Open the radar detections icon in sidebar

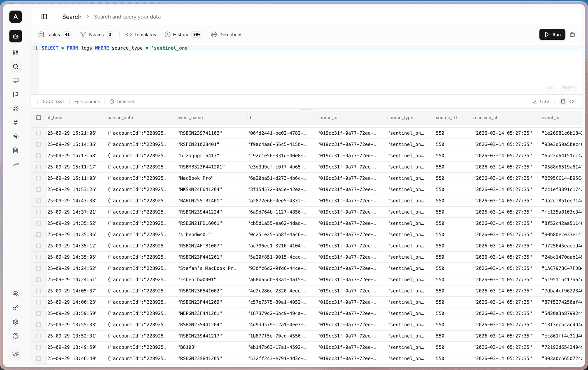pos(16,108)
